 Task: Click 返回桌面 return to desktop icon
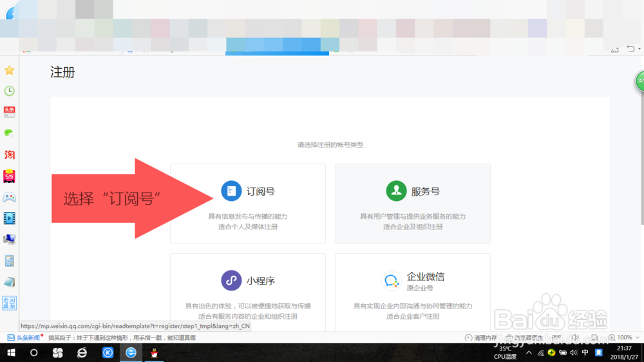click(x=9, y=303)
